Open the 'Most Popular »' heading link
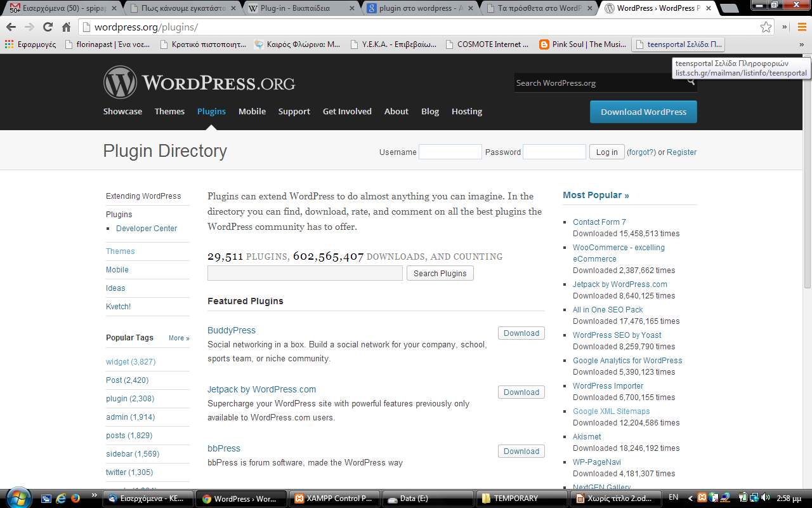812x508 pixels. (x=596, y=195)
